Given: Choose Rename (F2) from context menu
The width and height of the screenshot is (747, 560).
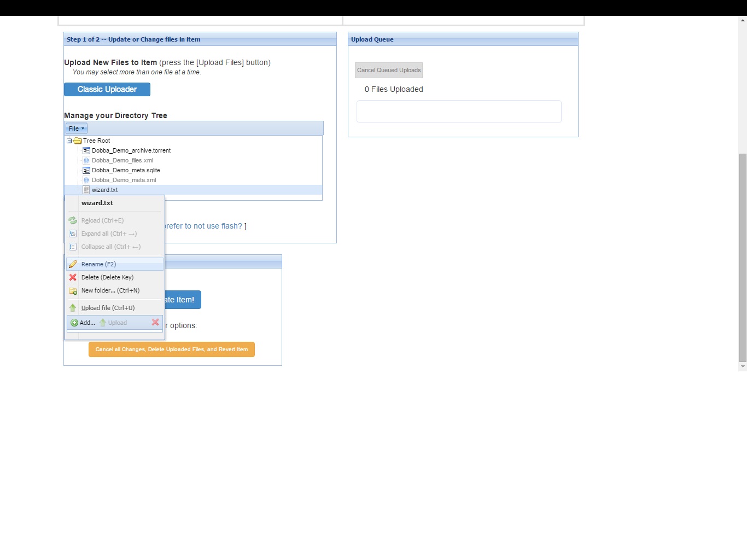Looking at the screenshot, I should 99,264.
